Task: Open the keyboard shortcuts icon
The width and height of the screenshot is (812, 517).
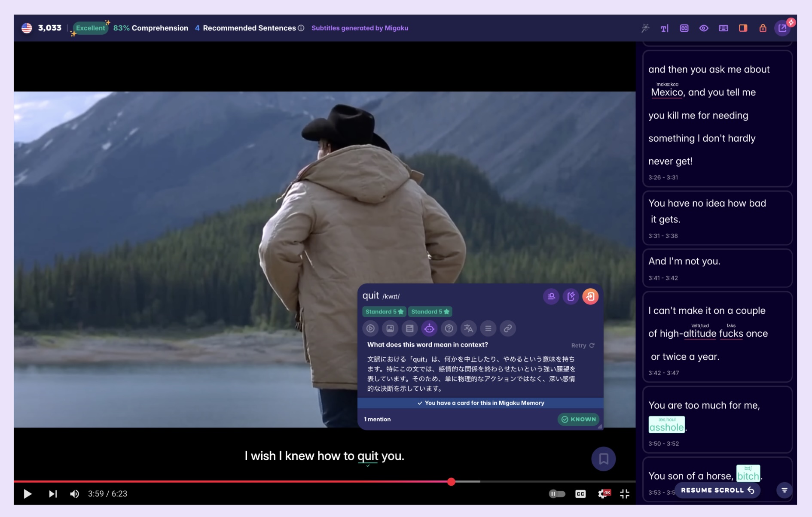Action: (x=723, y=28)
